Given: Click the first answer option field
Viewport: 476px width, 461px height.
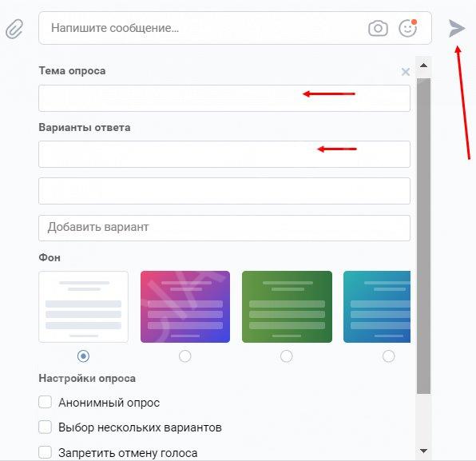Looking at the screenshot, I should pos(224,154).
